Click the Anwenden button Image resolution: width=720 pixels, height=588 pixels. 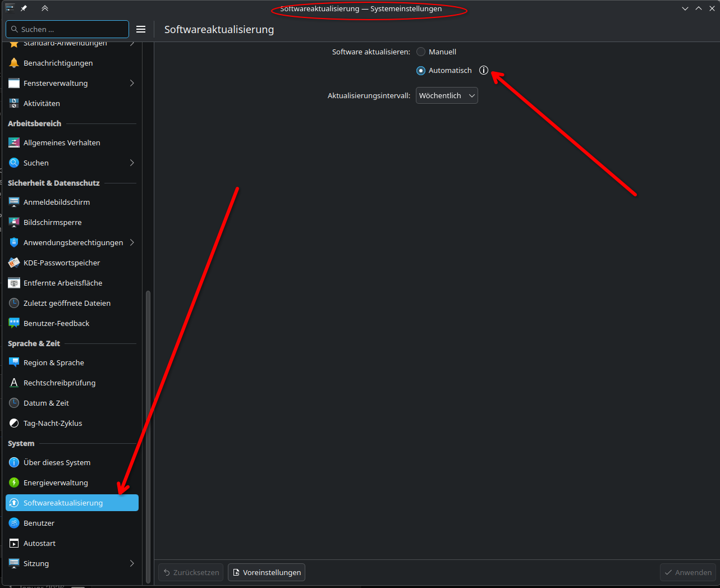pos(688,572)
